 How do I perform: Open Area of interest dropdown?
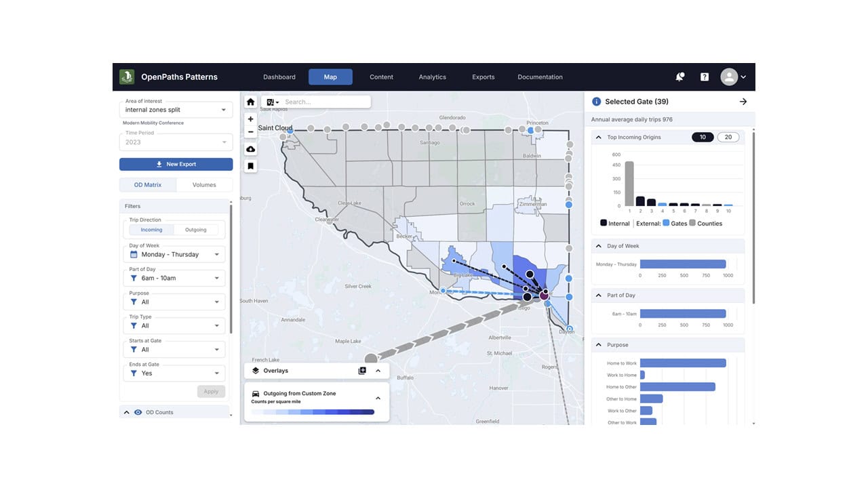176,109
